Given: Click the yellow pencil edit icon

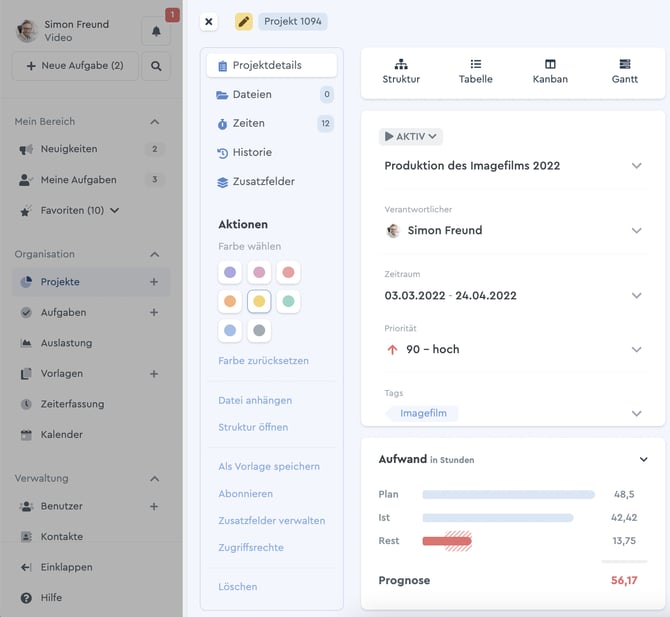Looking at the screenshot, I should 244,21.
